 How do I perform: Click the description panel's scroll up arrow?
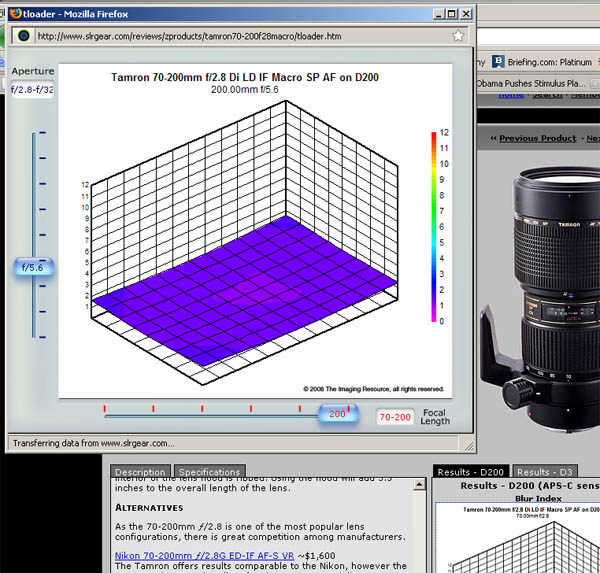[419, 485]
